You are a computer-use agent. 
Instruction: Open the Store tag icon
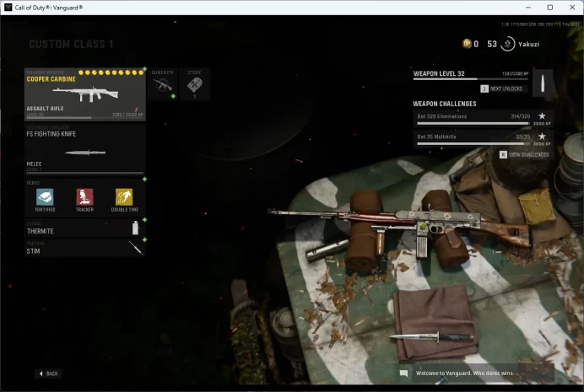point(194,85)
